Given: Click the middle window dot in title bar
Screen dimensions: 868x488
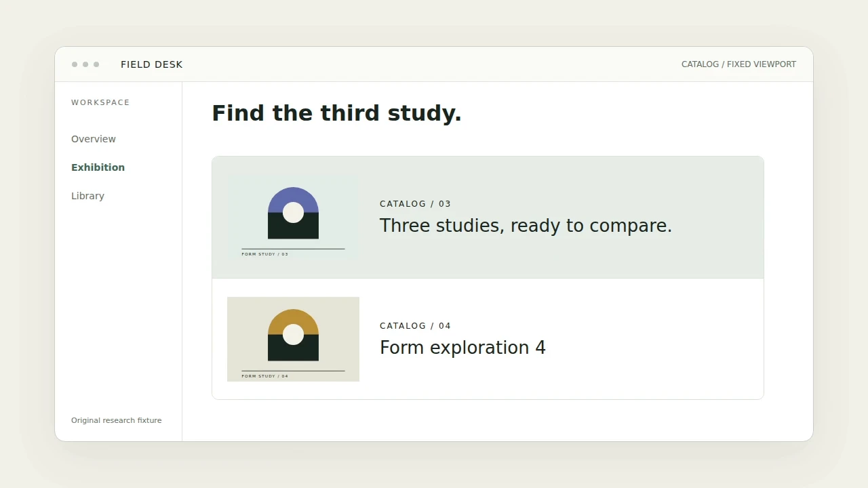Looking at the screenshot, I should point(85,64).
